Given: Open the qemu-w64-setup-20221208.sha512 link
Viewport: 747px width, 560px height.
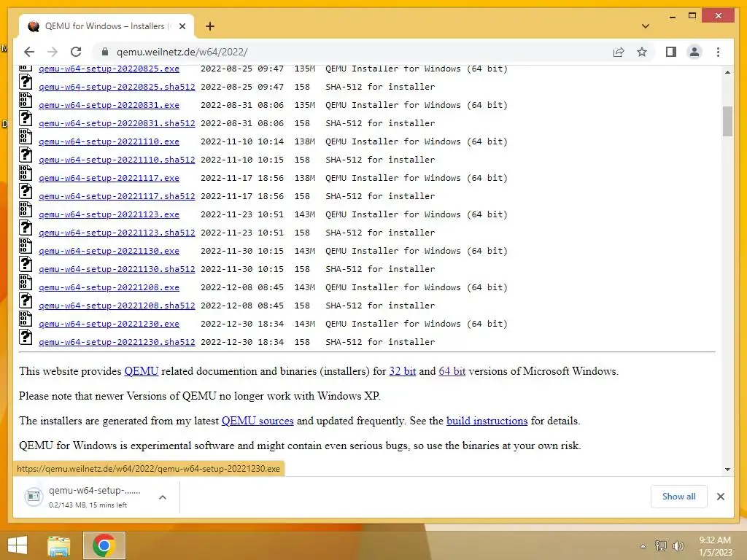Looking at the screenshot, I should [117, 306].
